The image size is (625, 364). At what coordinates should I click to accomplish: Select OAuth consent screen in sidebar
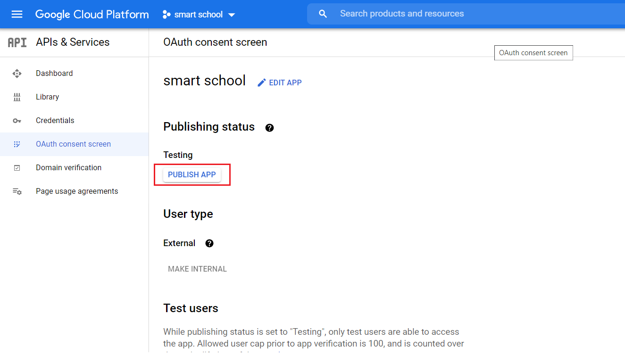click(73, 144)
